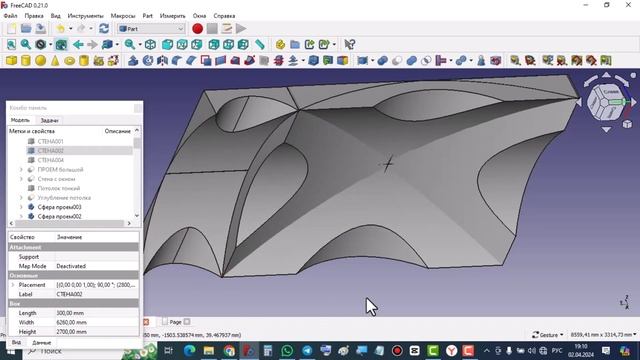Create a cube primitive
Image resolution: width=640 pixels, height=360 pixels.
pyautogui.click(x=11, y=61)
